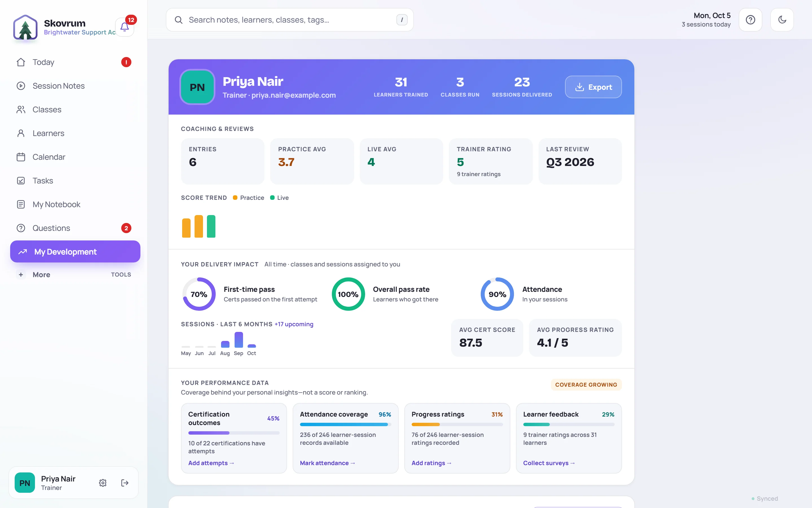
Task: Open the notifications bell
Action: coord(125,27)
